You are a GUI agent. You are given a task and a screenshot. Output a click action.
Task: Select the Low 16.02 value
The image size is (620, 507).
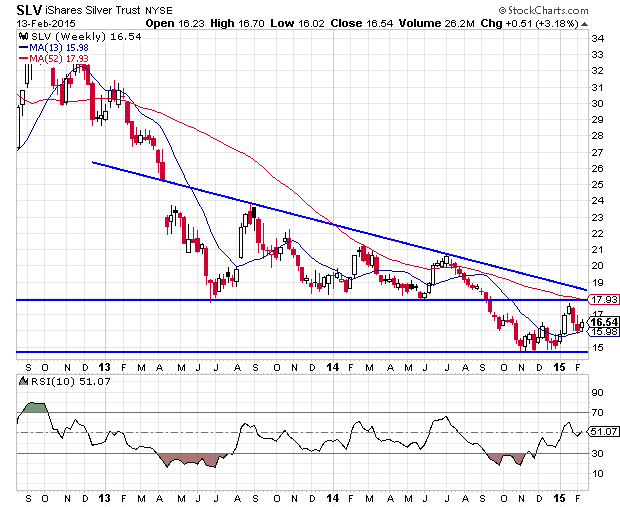297,23
